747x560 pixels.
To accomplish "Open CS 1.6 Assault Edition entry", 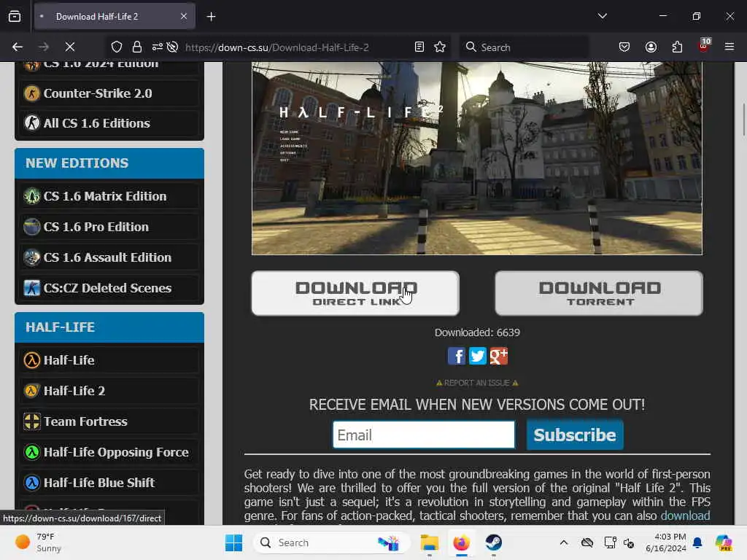I will click(109, 257).
